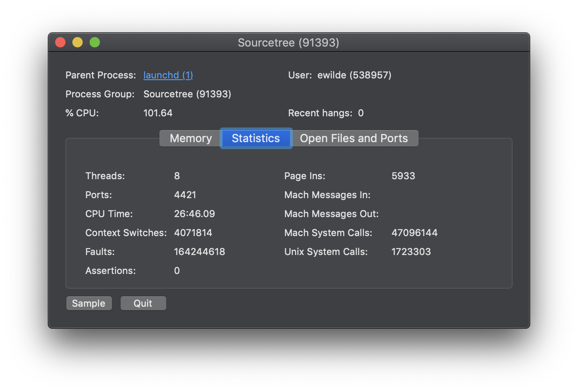Click the Assertions value 0
The image size is (578, 392).
177,271
